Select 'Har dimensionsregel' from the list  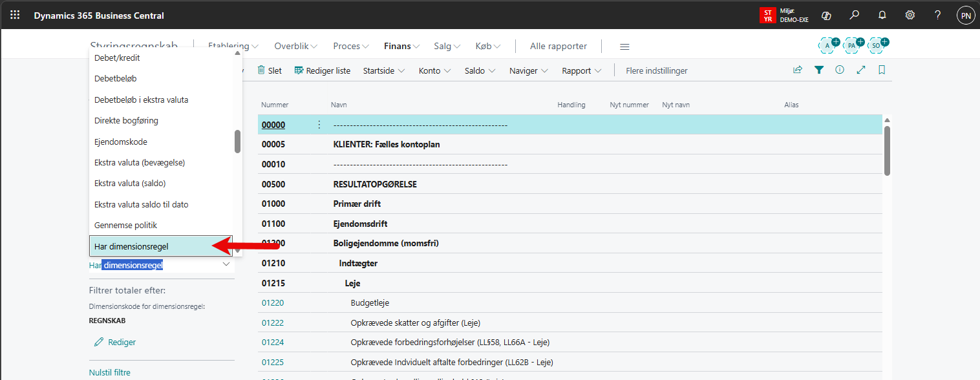tap(134, 246)
